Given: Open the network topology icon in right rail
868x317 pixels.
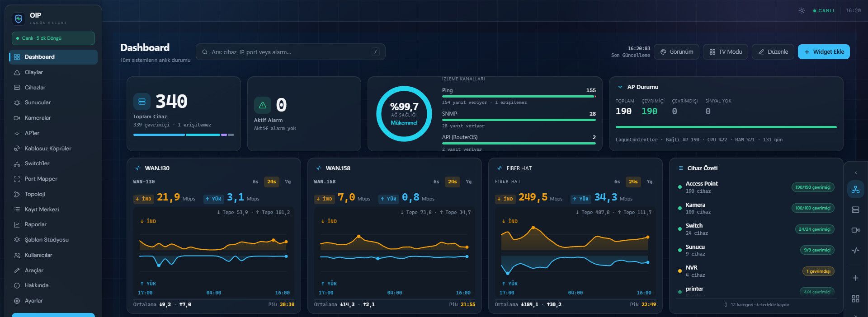Looking at the screenshot, I should (x=855, y=190).
